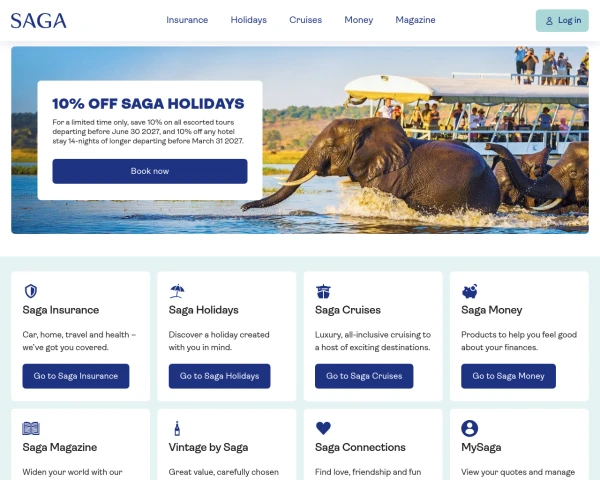Click the Go to Saga Cruises button
Image resolution: width=600 pixels, height=480 pixels.
pos(364,376)
